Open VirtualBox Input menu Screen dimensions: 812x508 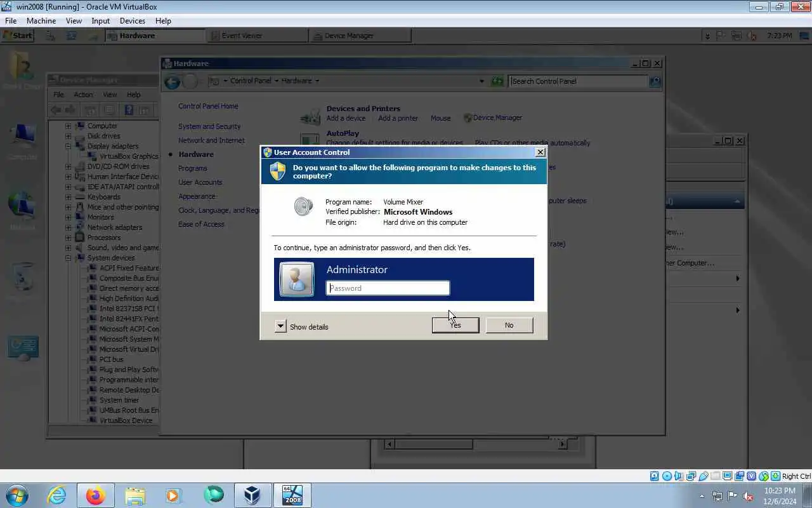point(100,21)
